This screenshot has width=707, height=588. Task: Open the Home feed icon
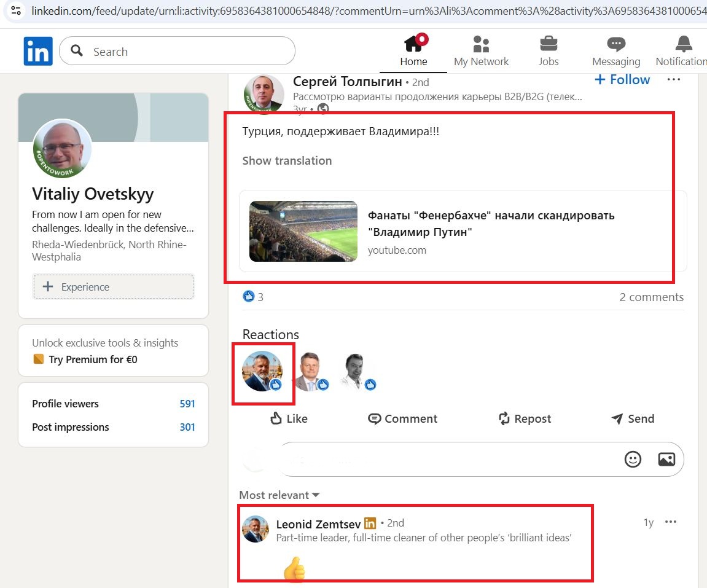pyautogui.click(x=413, y=44)
